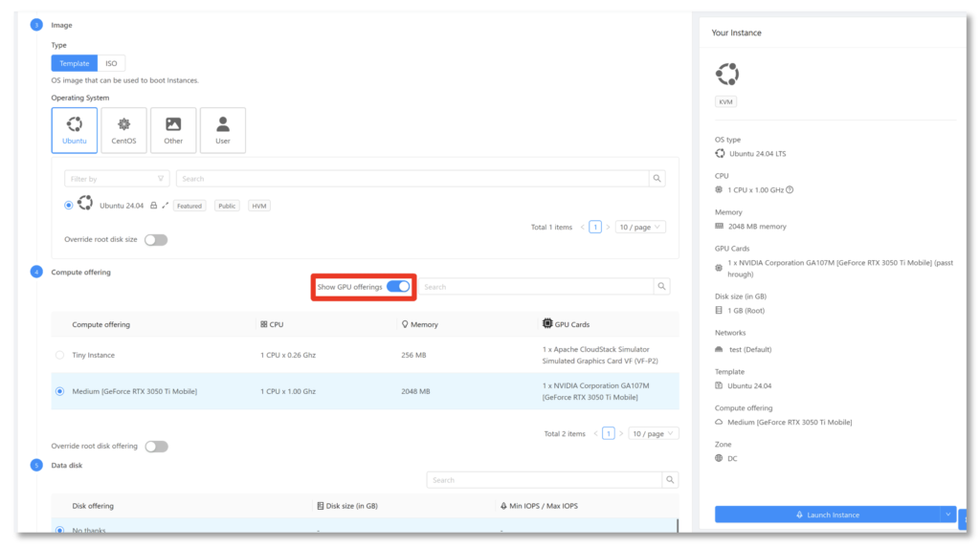
Task: Click the Ubuntu logo in the template row
Action: (x=85, y=203)
